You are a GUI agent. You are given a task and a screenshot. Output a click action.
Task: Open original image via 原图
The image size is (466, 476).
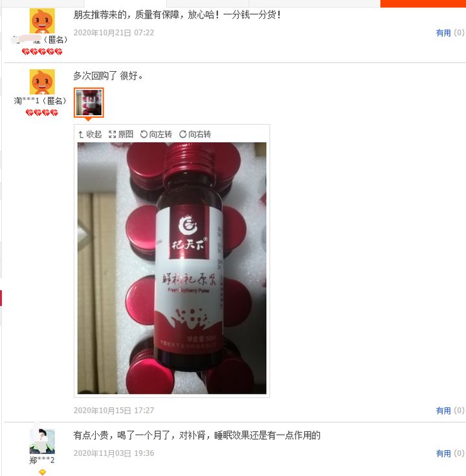pyautogui.click(x=121, y=134)
